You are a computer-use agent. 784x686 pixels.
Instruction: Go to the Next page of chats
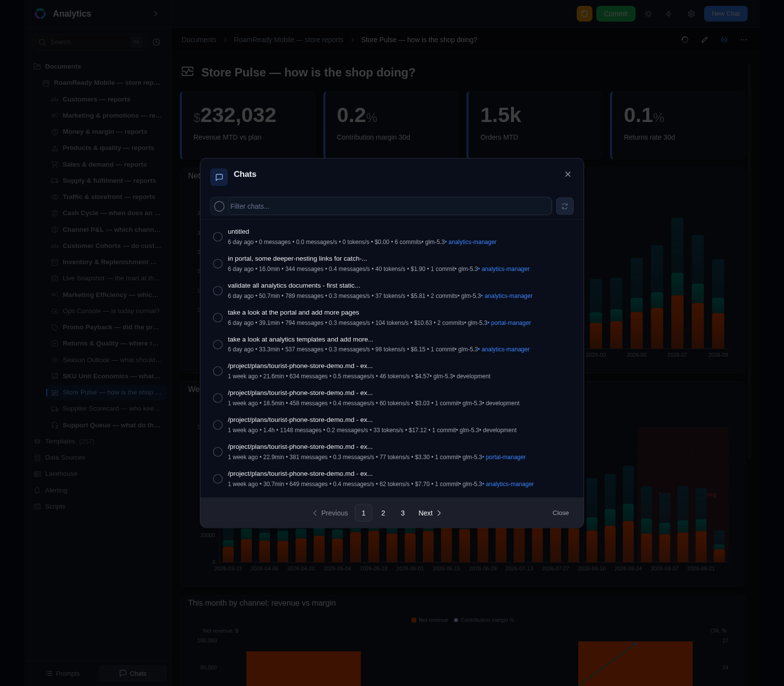430,513
